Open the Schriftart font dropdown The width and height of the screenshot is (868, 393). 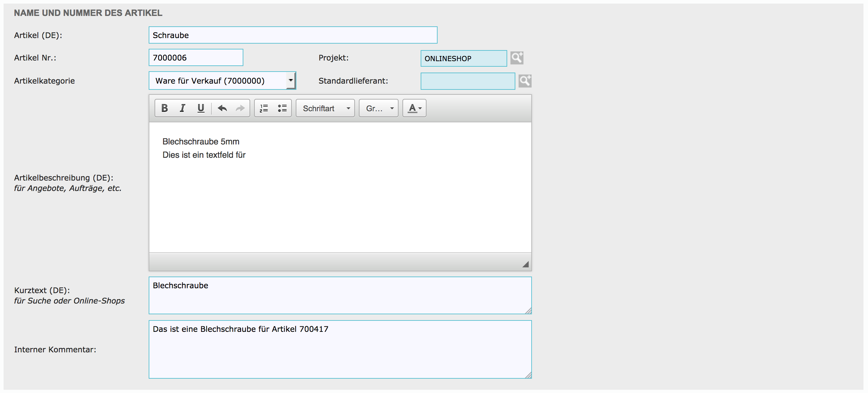click(x=325, y=108)
